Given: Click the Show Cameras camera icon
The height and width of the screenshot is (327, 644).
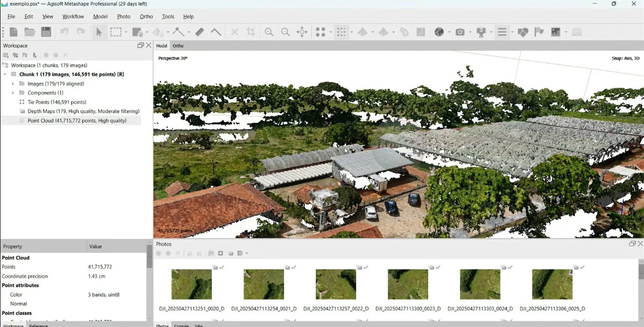Looking at the screenshot, I should 460,32.
